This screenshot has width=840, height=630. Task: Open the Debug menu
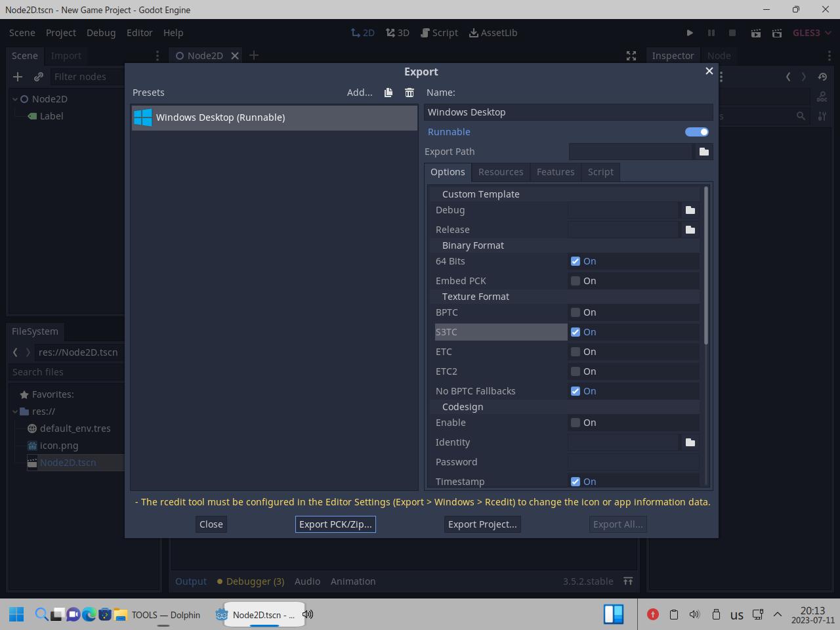pyautogui.click(x=101, y=33)
